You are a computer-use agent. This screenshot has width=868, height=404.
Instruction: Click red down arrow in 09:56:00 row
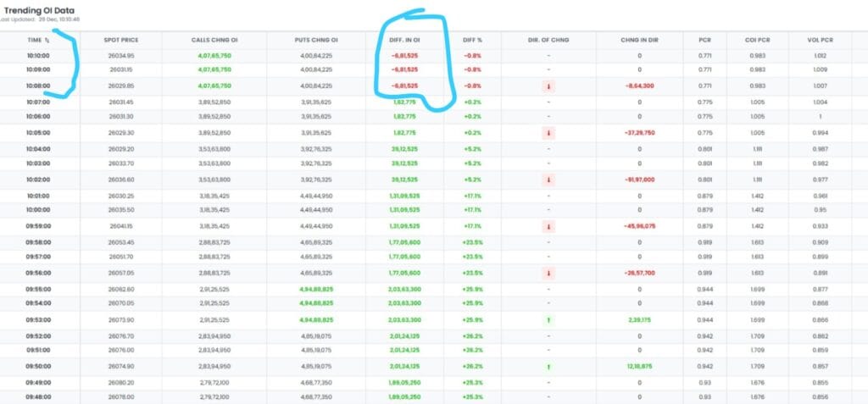(x=548, y=274)
